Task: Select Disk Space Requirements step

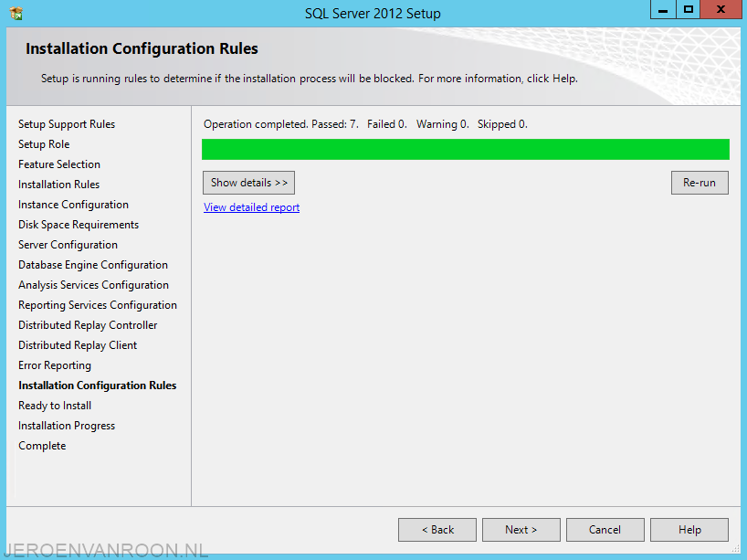Action: tap(79, 225)
